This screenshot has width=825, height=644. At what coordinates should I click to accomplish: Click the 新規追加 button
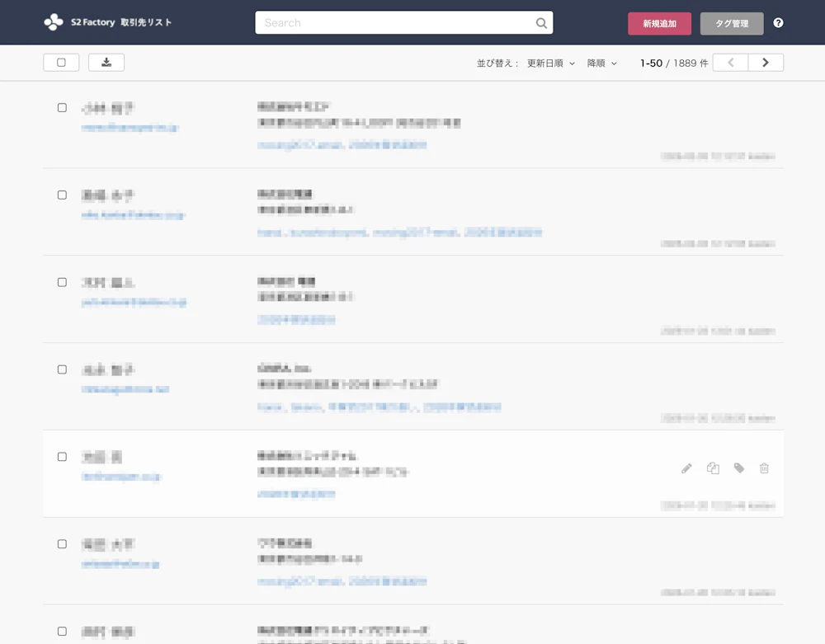(x=659, y=24)
